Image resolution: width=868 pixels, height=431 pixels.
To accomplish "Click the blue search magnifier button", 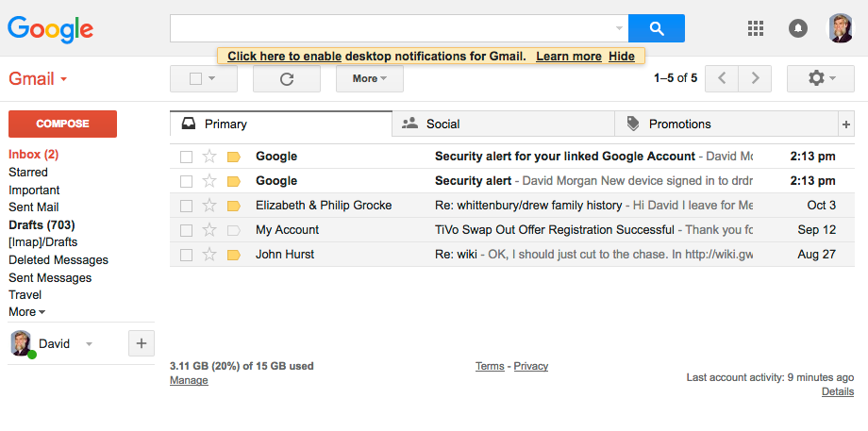I will point(657,28).
